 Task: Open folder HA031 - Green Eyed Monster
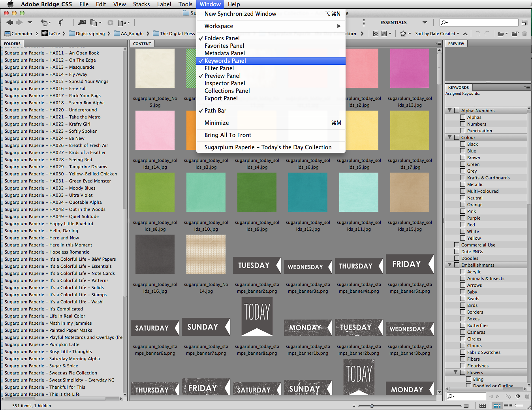[58, 181]
